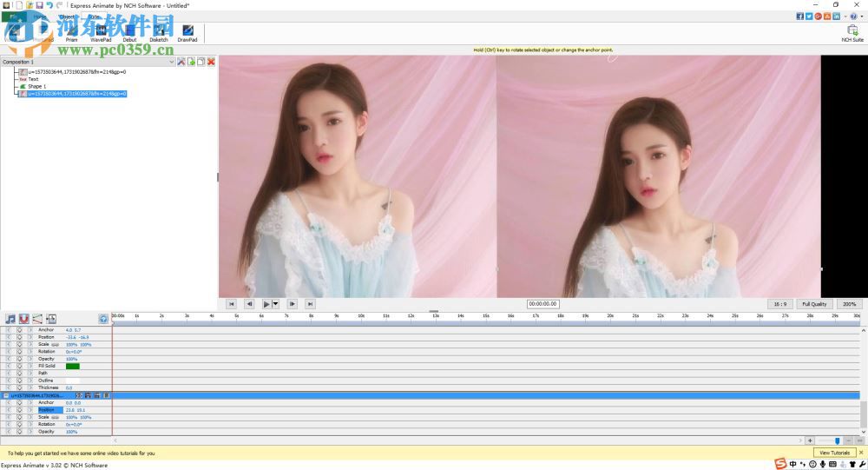Delete composition red X icon

point(211,62)
